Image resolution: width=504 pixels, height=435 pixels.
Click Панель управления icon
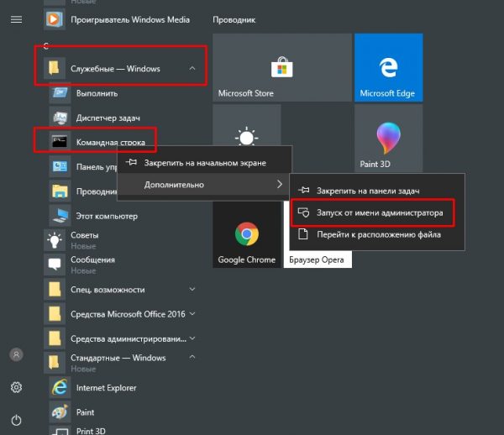[x=60, y=166]
